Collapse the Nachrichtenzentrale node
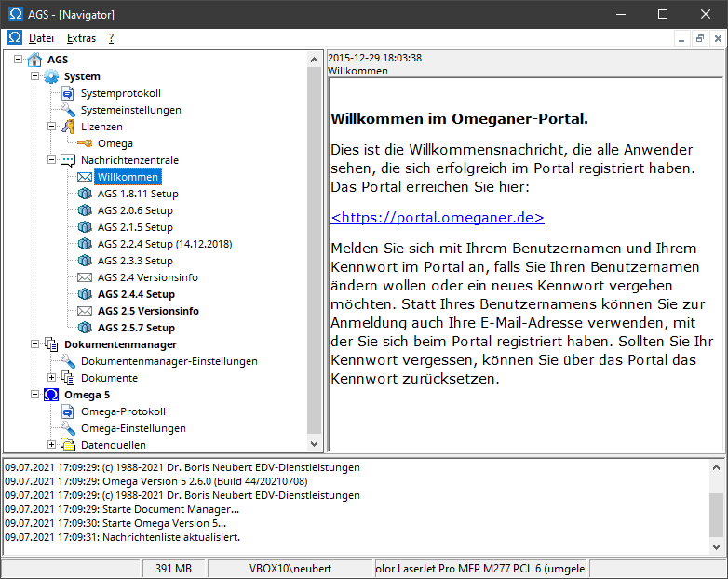This screenshot has height=579, width=728. pyautogui.click(x=53, y=160)
